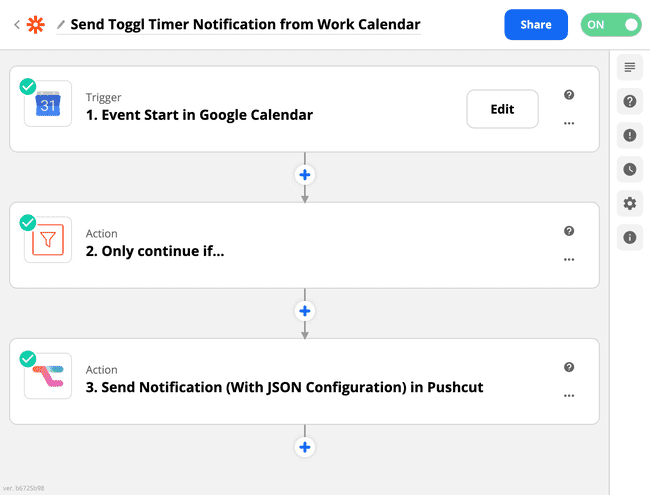
Task: Edit the Zap title text field
Action: click(x=245, y=24)
